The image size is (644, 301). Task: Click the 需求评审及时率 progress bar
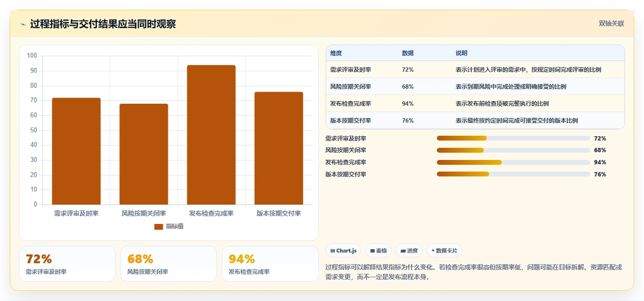coord(513,138)
